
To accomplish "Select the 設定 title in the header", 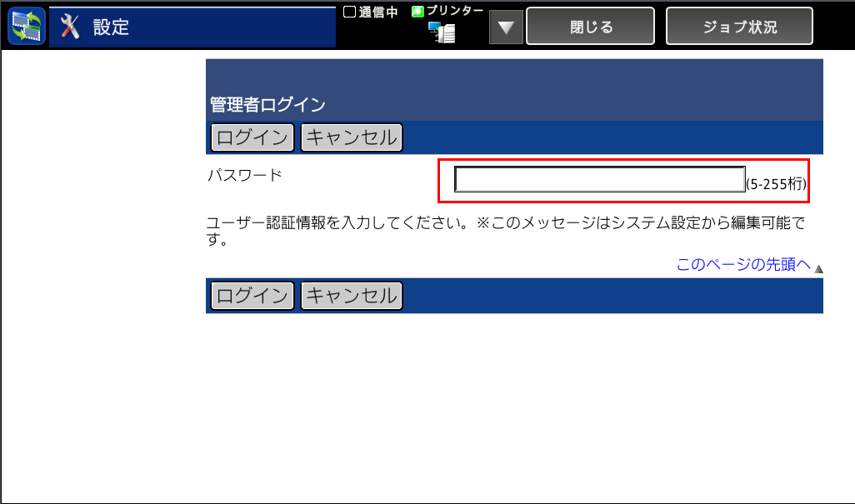I will tap(112, 27).
